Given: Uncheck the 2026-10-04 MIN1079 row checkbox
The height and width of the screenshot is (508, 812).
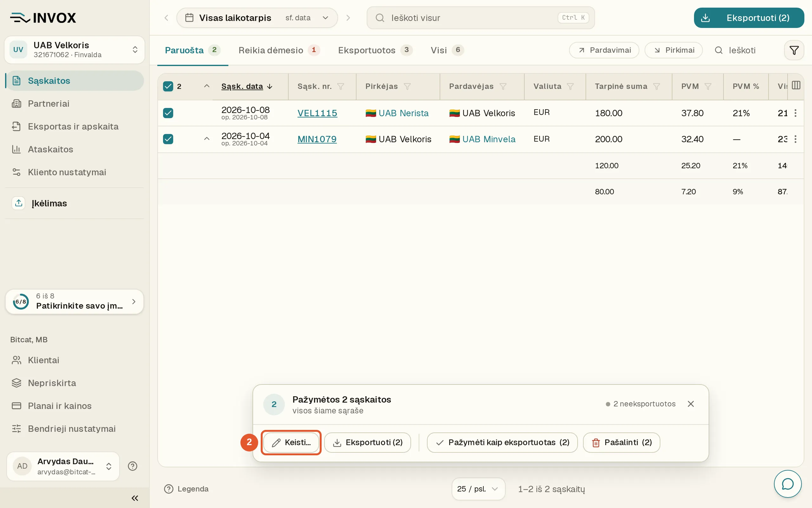Looking at the screenshot, I should (168, 139).
